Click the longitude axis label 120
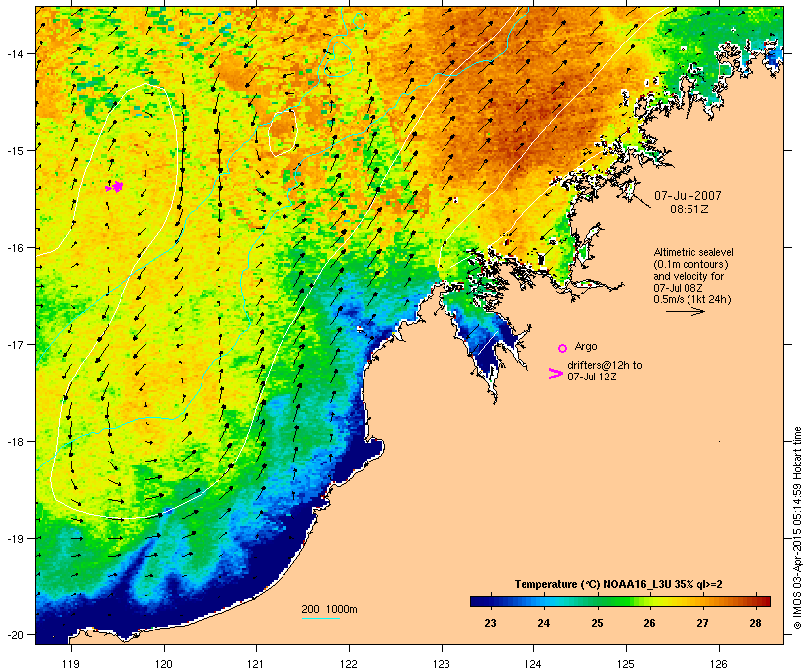The width and height of the screenshot is (810, 672). [164, 664]
